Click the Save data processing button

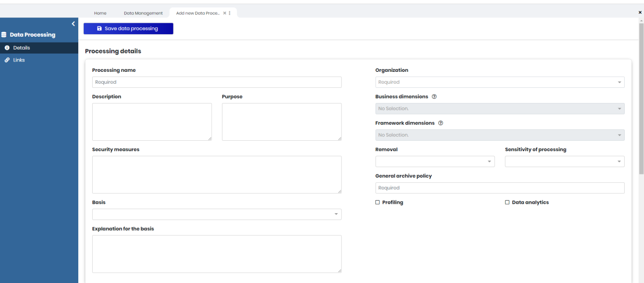128,29
